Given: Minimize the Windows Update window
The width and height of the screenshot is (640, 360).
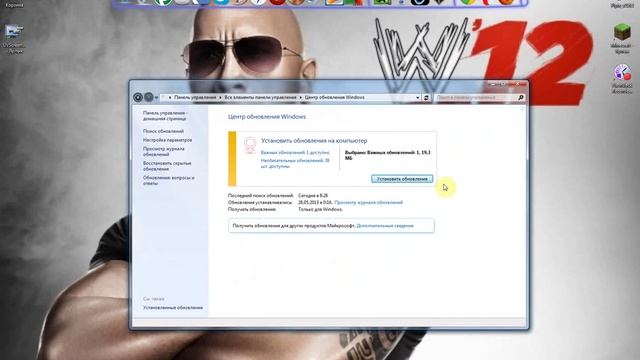Looking at the screenshot, I should pos(494,84).
